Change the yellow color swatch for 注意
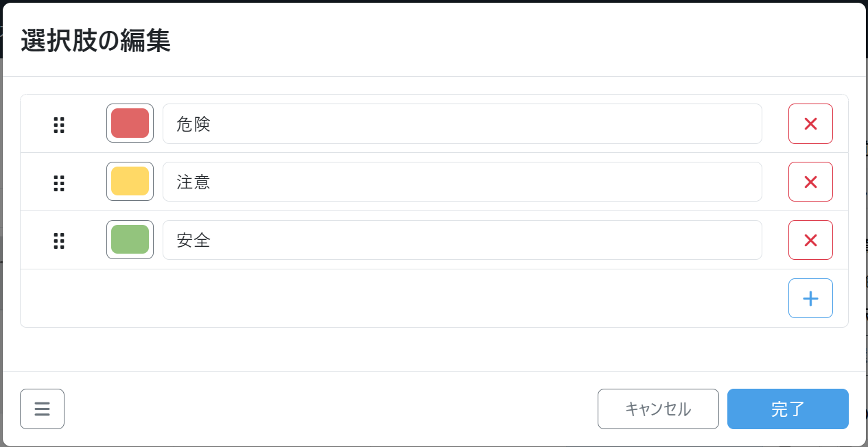868x447 pixels. tap(130, 182)
